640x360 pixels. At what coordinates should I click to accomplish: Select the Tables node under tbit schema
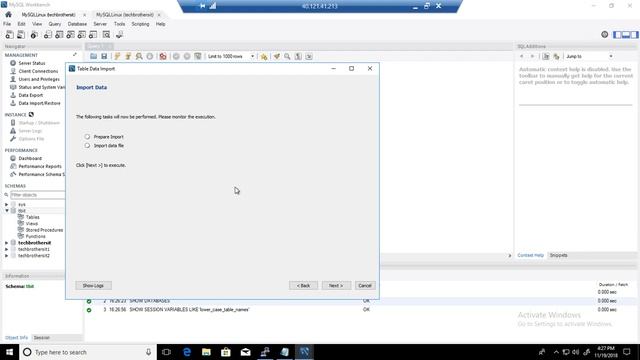(32, 217)
